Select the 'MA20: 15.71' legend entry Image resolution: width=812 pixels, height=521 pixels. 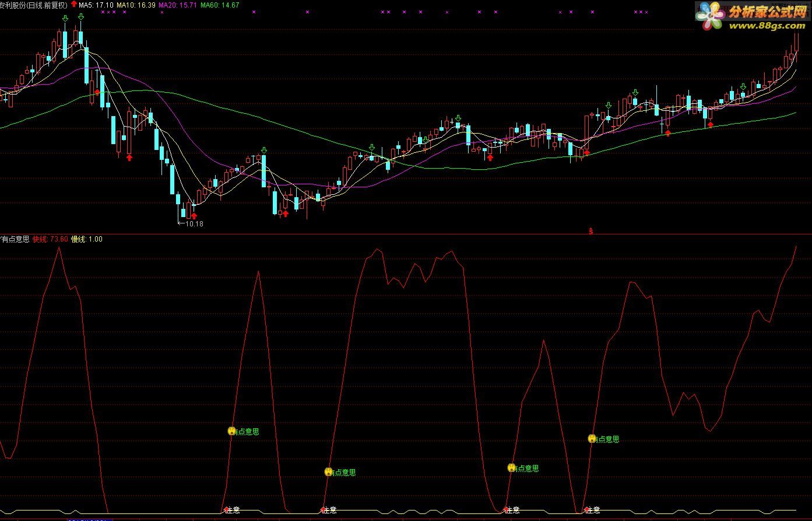tap(177, 5)
